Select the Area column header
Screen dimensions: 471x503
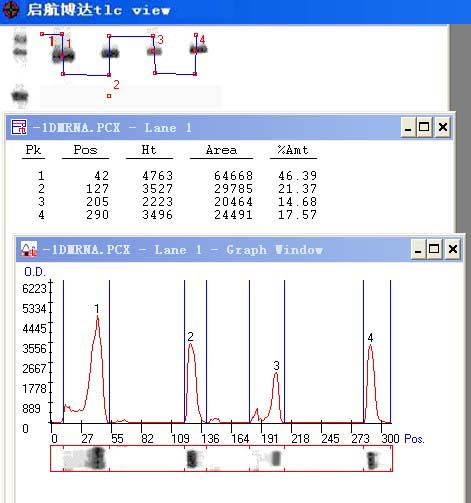[221, 150]
